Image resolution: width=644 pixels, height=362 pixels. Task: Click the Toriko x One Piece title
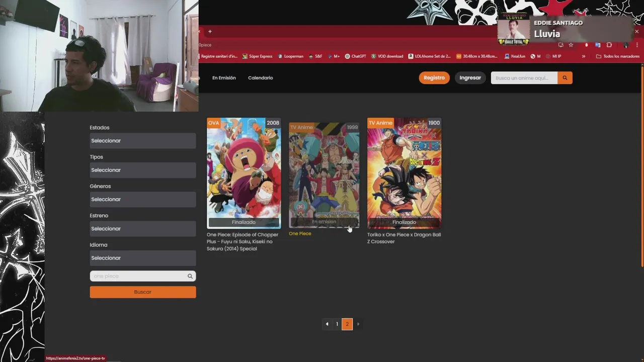coord(404,238)
